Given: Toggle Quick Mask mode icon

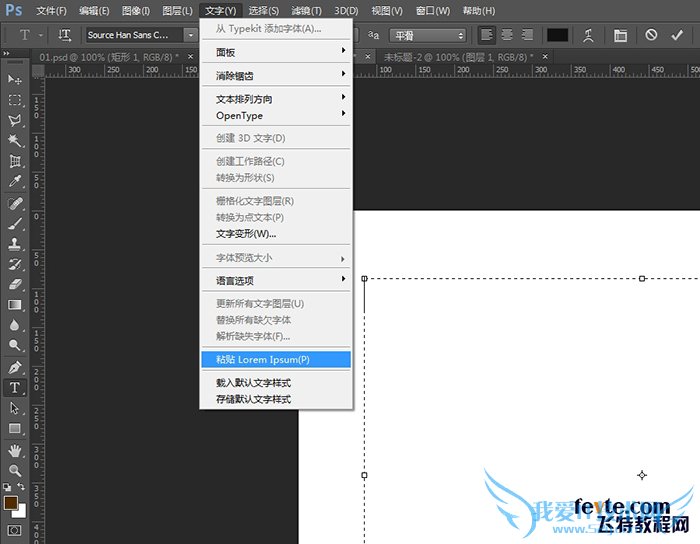Looking at the screenshot, I should coord(14,530).
